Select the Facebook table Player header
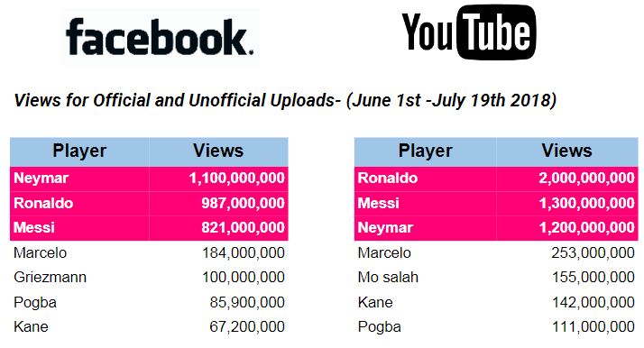Screen dimensions: 644x348 point(79,151)
